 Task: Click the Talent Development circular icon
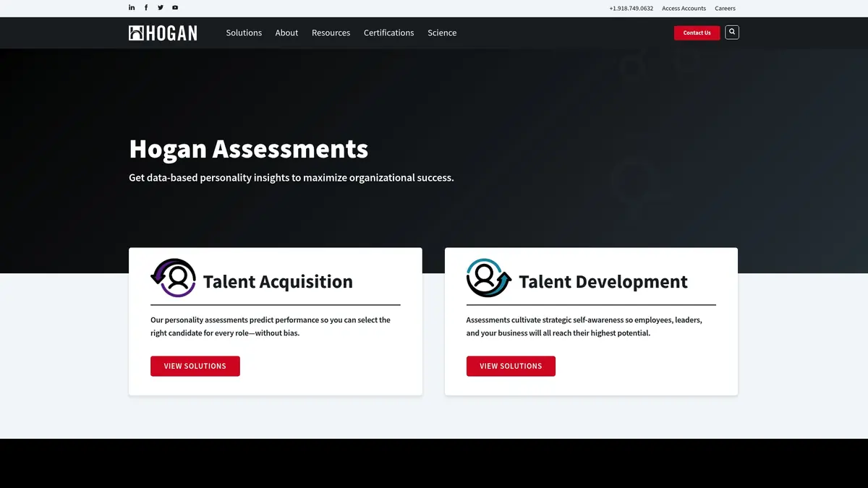489,278
